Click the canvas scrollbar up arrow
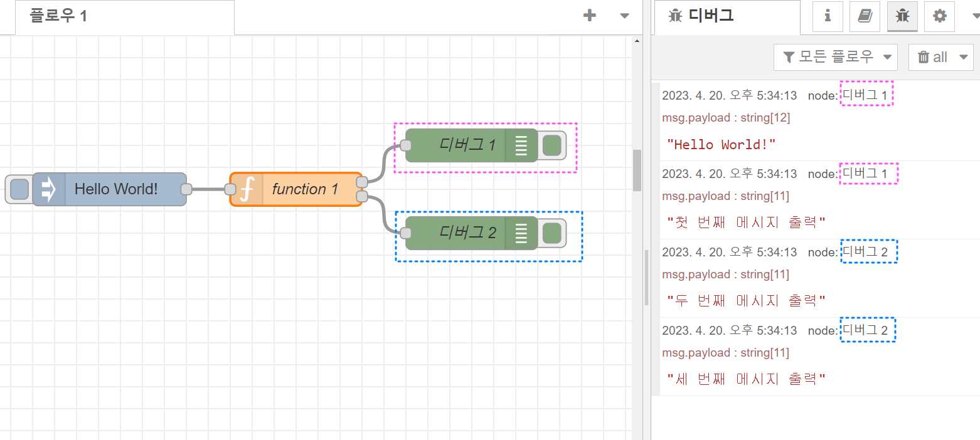This screenshot has width=980, height=440. coord(637,41)
